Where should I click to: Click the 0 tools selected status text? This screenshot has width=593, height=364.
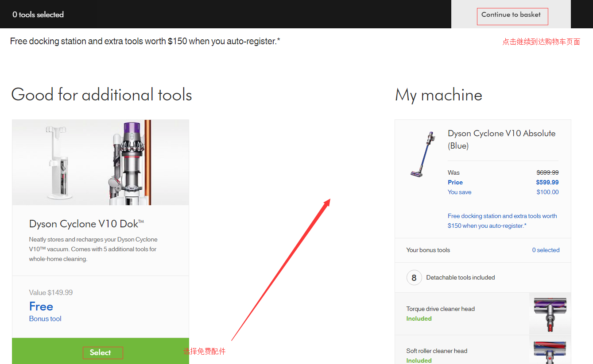(x=38, y=15)
